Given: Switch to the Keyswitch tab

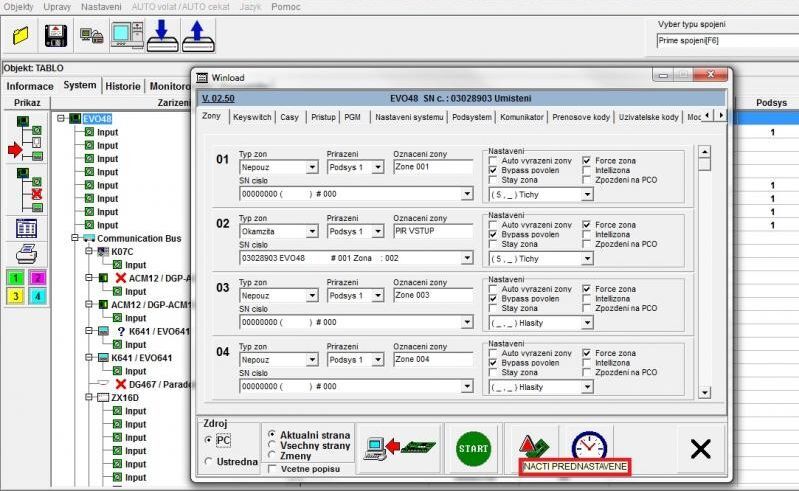Looking at the screenshot, I should 251,117.
